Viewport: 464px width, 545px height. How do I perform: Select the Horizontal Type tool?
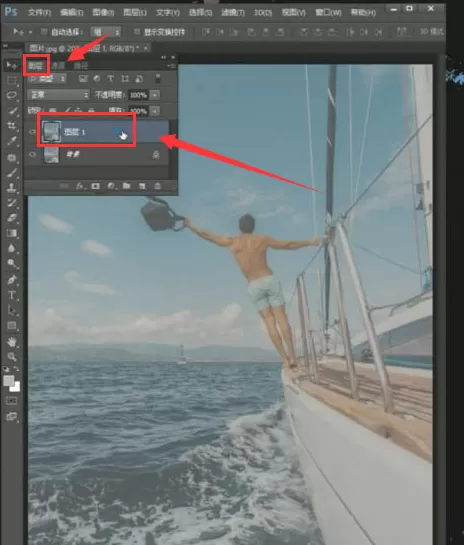[12, 295]
